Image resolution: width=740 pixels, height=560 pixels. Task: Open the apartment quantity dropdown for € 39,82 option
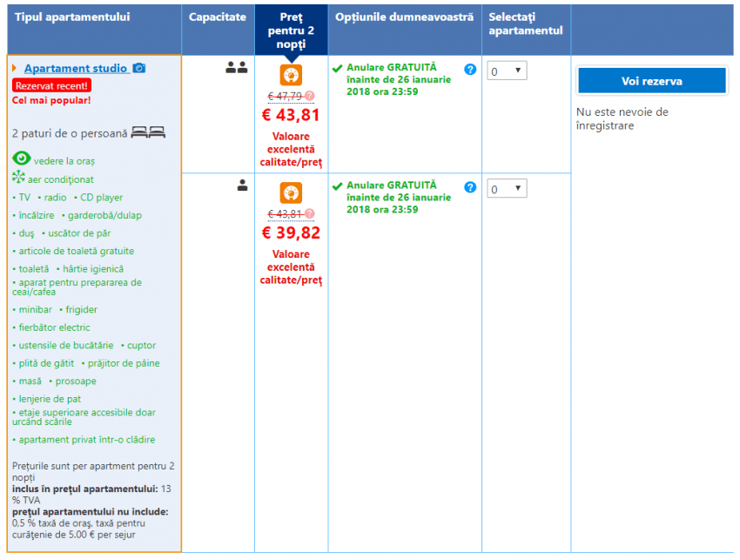pyautogui.click(x=507, y=189)
